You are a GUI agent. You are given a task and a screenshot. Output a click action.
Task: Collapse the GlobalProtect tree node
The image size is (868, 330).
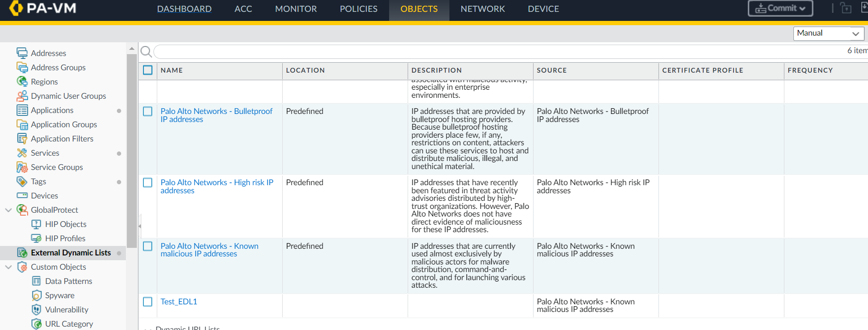pos(9,210)
